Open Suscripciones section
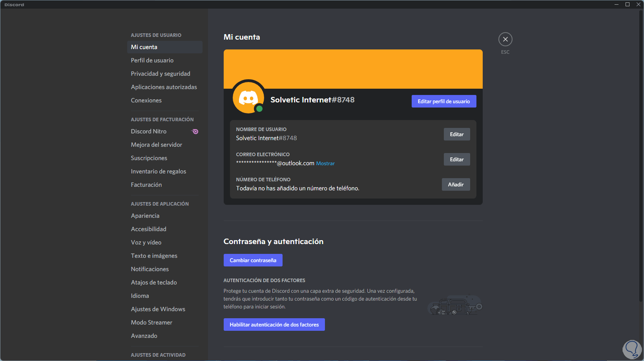644x361 pixels. (x=165, y=158)
